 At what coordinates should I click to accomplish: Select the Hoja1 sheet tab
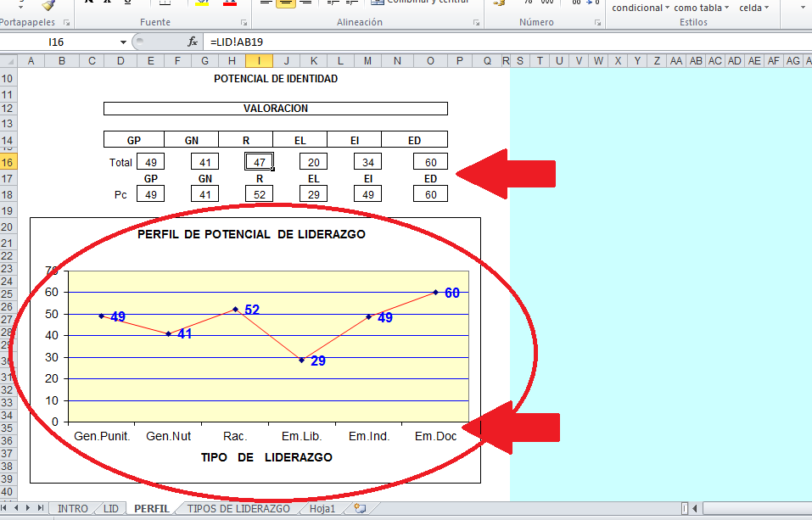coord(322,509)
